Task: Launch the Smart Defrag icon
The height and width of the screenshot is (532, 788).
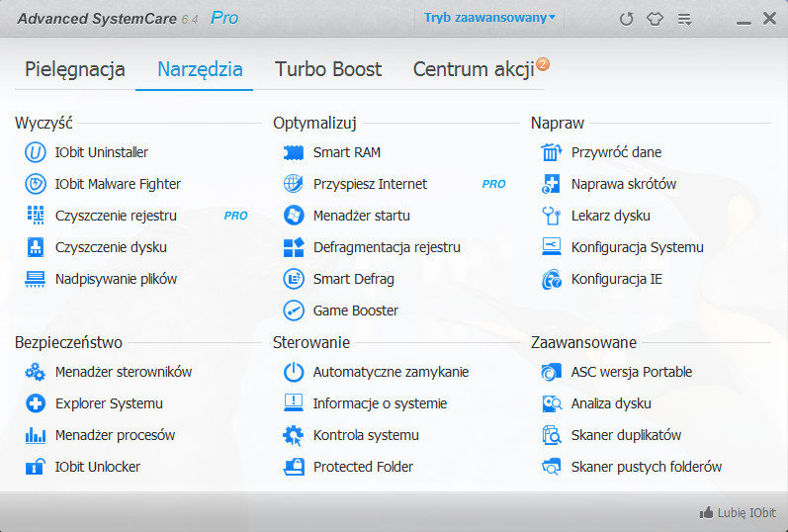Action: [294, 279]
